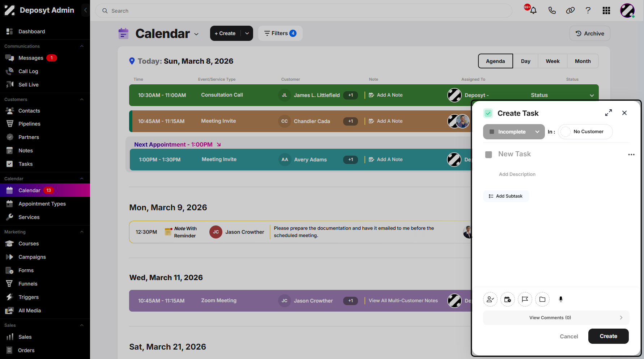Switch to the Day view tab
This screenshot has width=644, height=359.
pyautogui.click(x=525, y=61)
